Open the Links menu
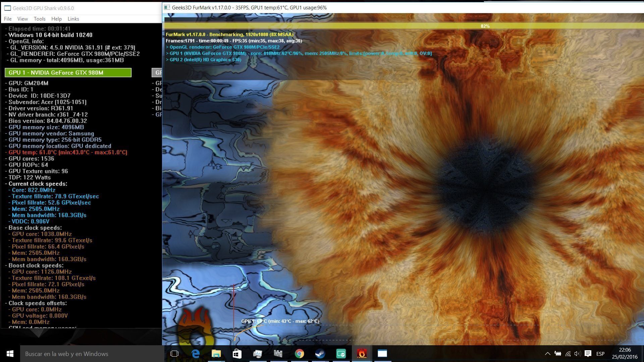The height and width of the screenshot is (362, 644). [73, 19]
